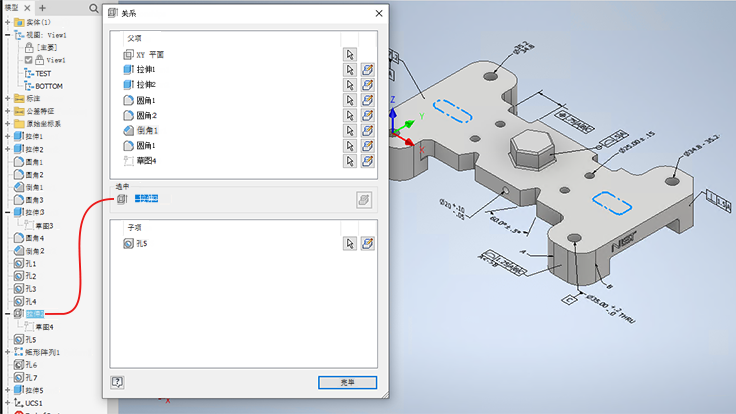The image size is (736, 414).
Task: Click edit button in the 选中 section
Action: 364,199
